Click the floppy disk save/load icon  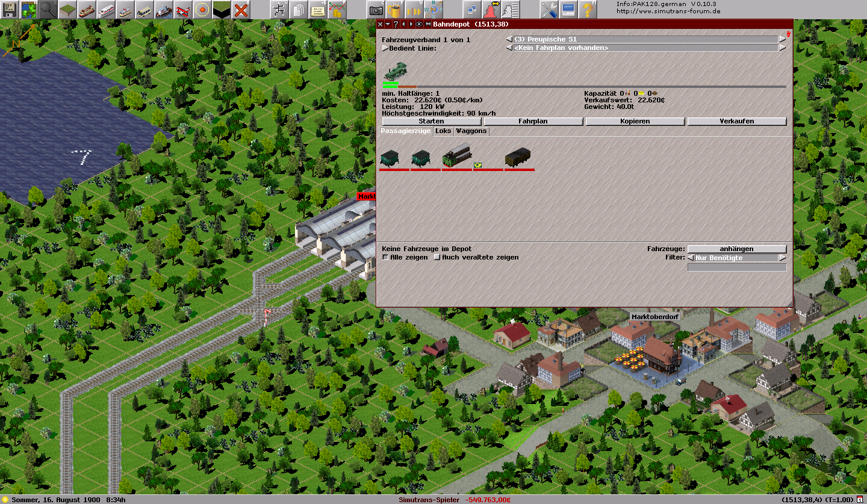tap(10, 10)
